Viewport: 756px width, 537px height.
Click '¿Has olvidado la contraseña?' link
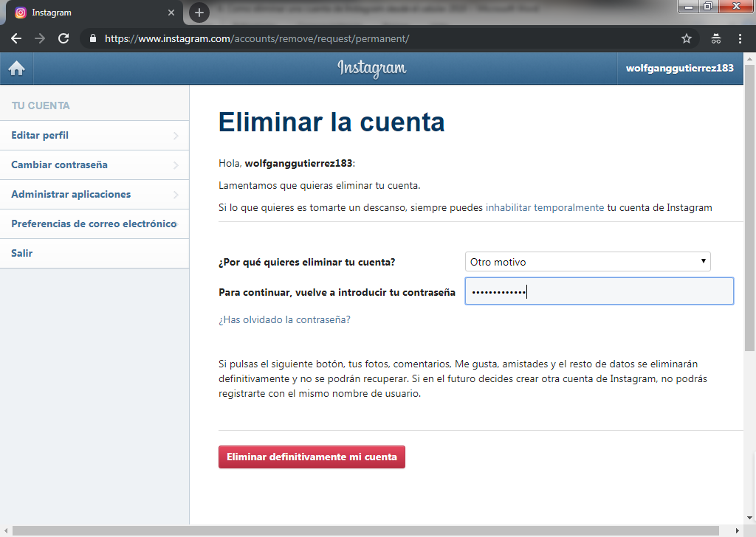(284, 320)
